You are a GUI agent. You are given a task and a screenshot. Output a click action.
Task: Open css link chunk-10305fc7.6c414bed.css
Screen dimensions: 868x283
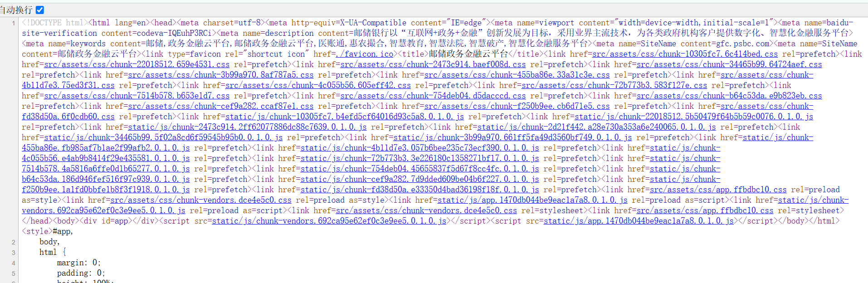click(685, 54)
